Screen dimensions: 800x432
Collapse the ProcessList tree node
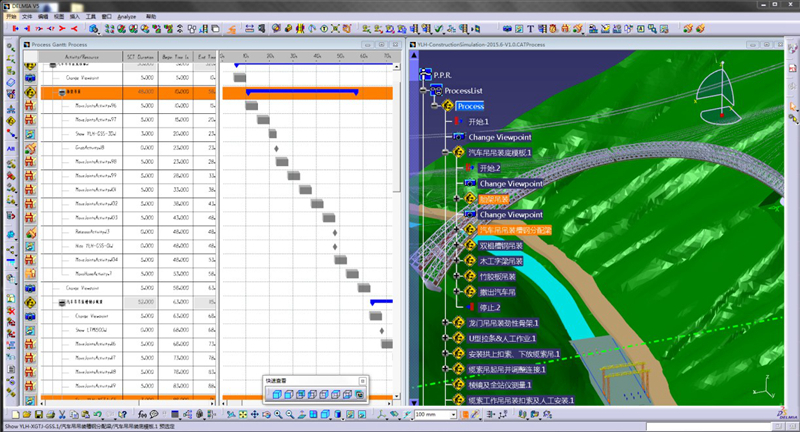click(x=423, y=91)
